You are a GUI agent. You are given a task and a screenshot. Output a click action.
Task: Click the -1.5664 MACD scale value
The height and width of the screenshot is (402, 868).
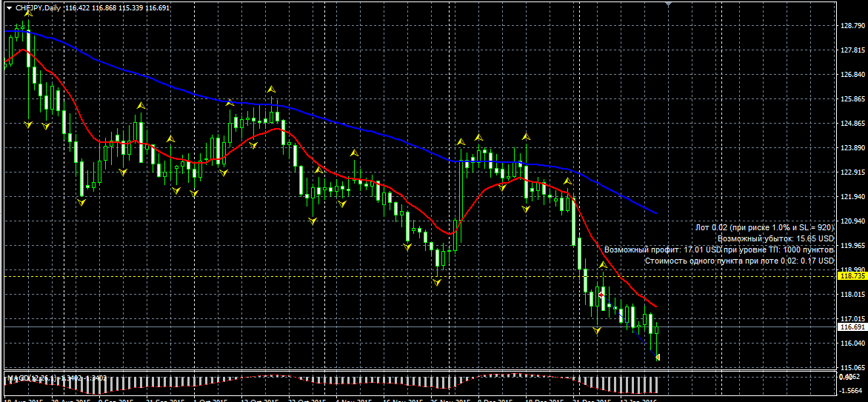pos(852,390)
